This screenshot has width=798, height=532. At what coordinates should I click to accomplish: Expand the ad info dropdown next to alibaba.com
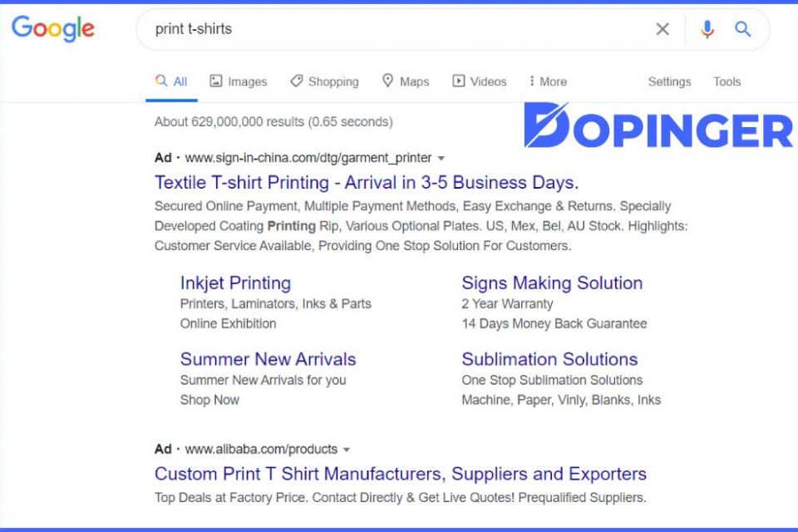[347, 449]
